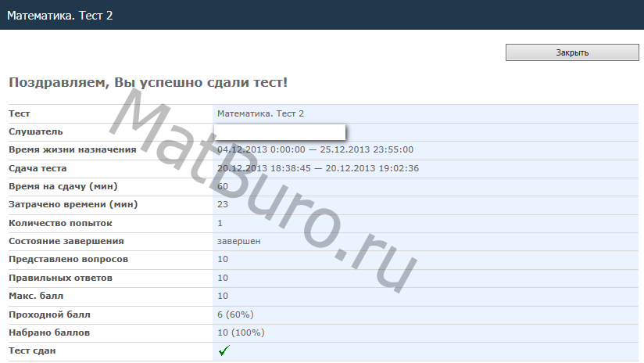Click the Сдача теста date range value

coord(318,168)
